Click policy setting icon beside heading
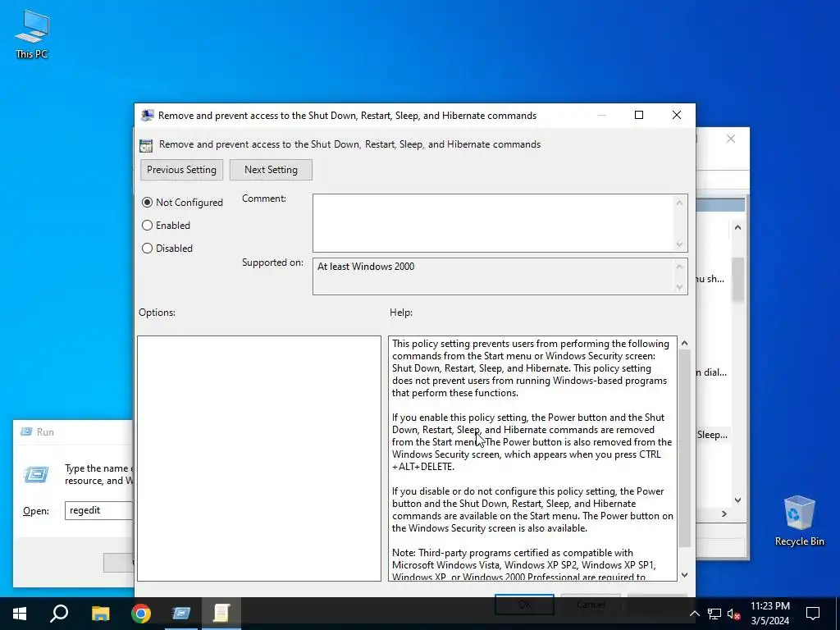 click(146, 145)
